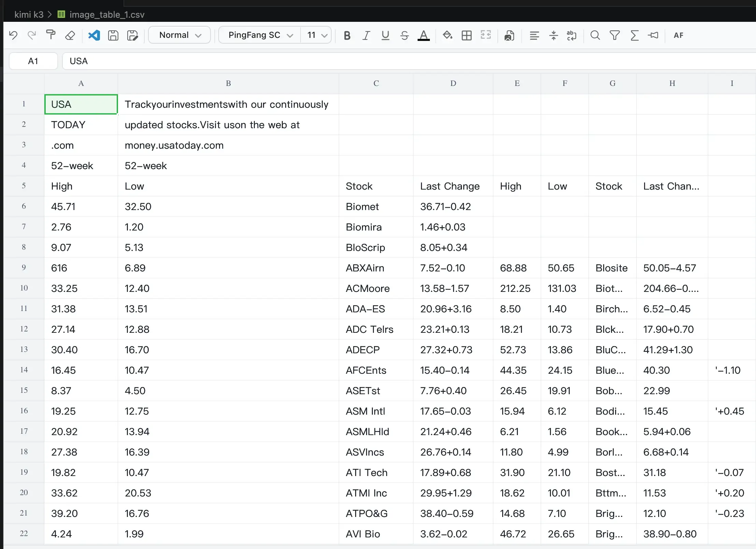The width and height of the screenshot is (756, 549).
Task: Click the merge cells icon
Action: pyautogui.click(x=485, y=35)
